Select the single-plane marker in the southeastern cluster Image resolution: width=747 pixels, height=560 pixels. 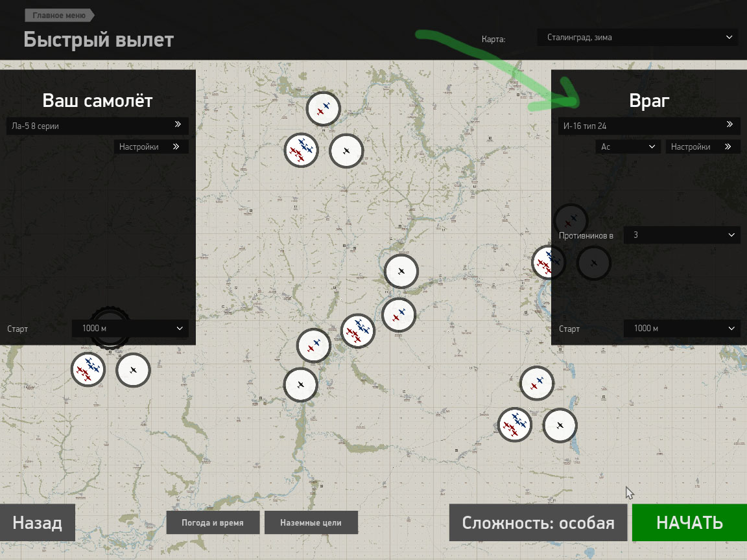click(560, 425)
